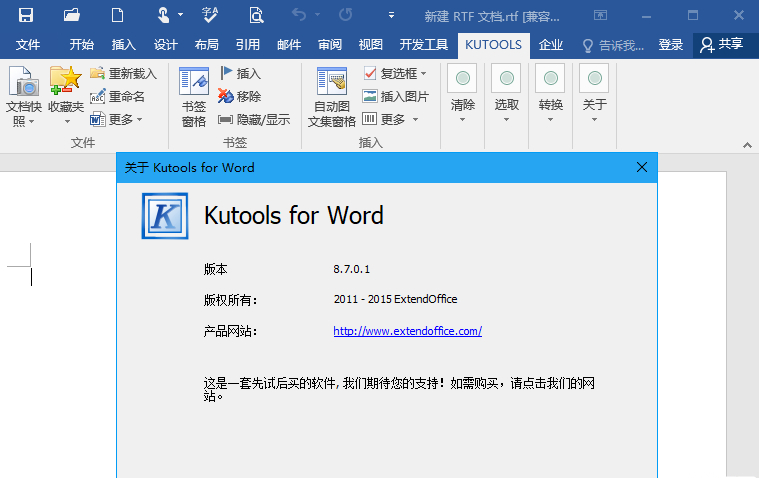
Task: Expand the 收藏夹 dropdown arrow
Action: tap(67, 121)
